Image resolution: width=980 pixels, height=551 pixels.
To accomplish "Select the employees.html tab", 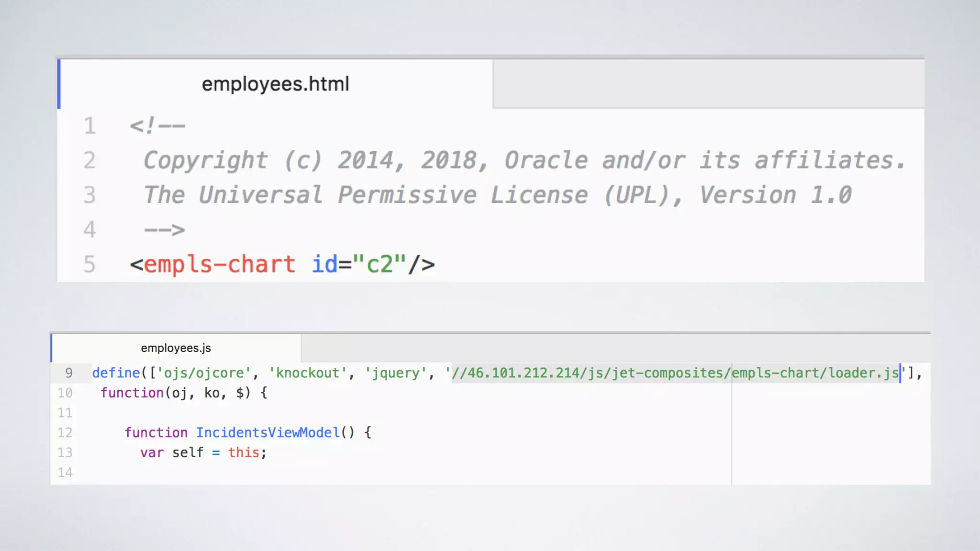I will click(275, 84).
